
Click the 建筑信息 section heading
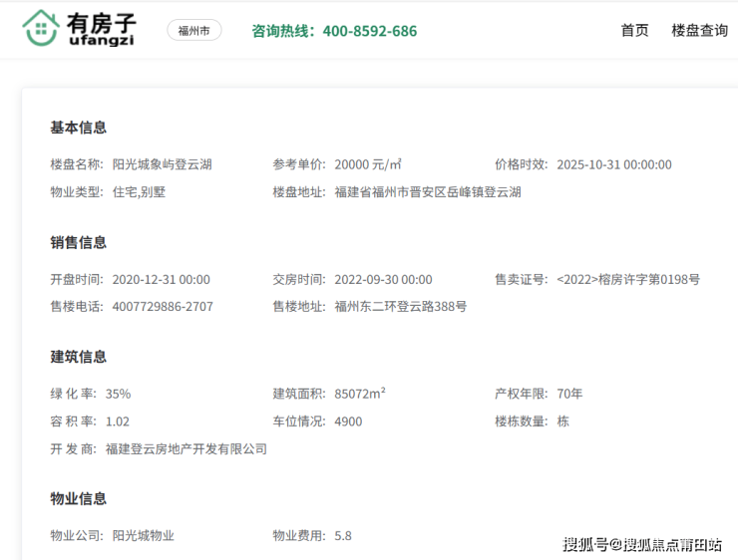78,357
